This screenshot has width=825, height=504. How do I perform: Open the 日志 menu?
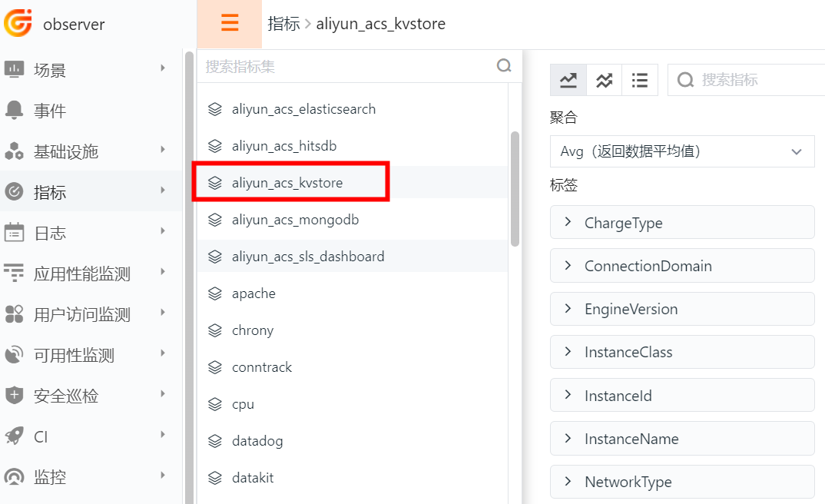pos(91,232)
